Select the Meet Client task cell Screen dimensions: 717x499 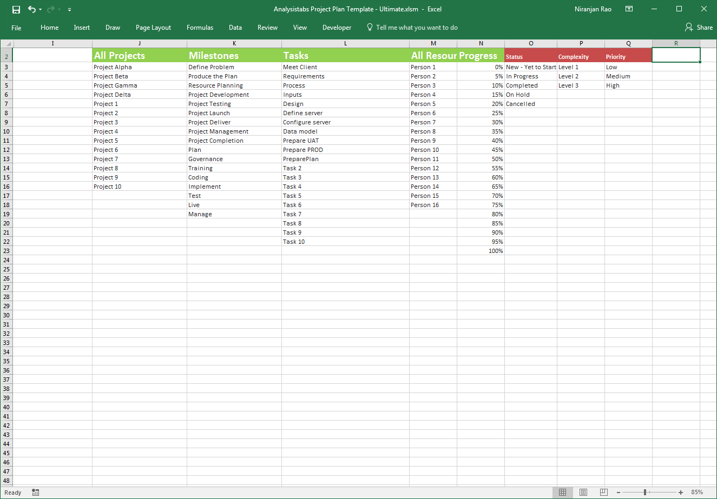(345, 67)
